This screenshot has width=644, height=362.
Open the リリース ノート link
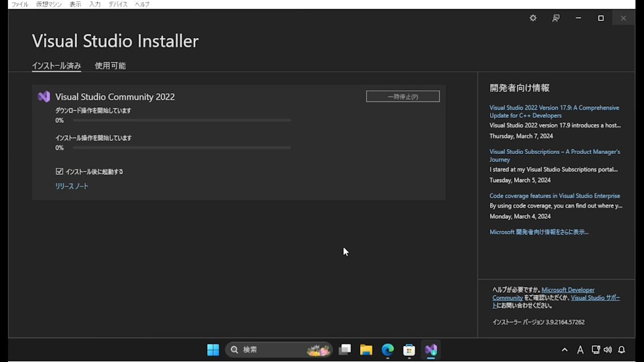(x=71, y=186)
